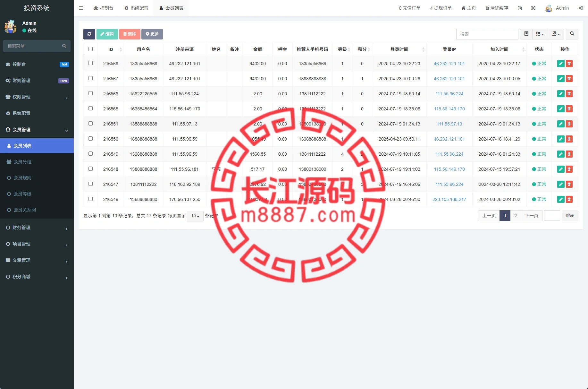
Task: Switch to the 控制台 tab
Action: click(103, 8)
